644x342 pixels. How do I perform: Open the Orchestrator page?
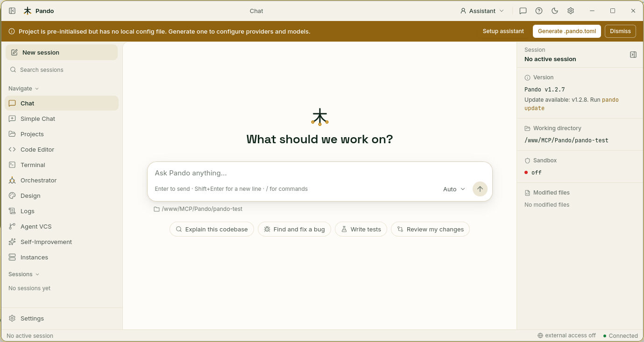62,180
